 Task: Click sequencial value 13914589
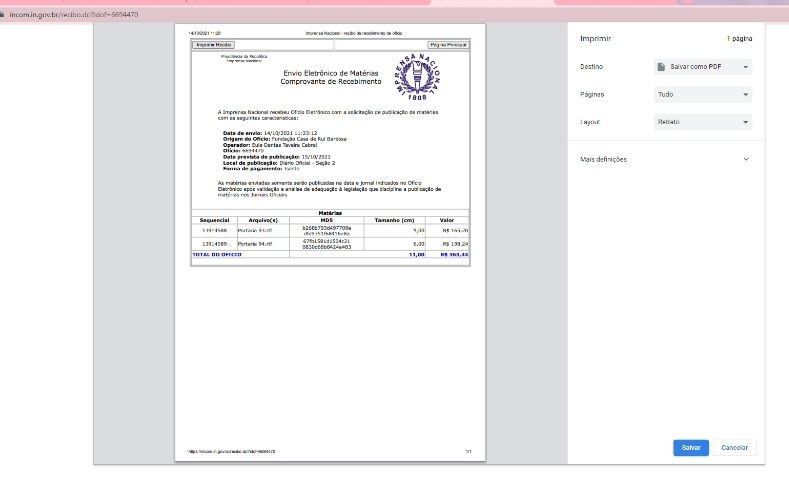click(214, 244)
